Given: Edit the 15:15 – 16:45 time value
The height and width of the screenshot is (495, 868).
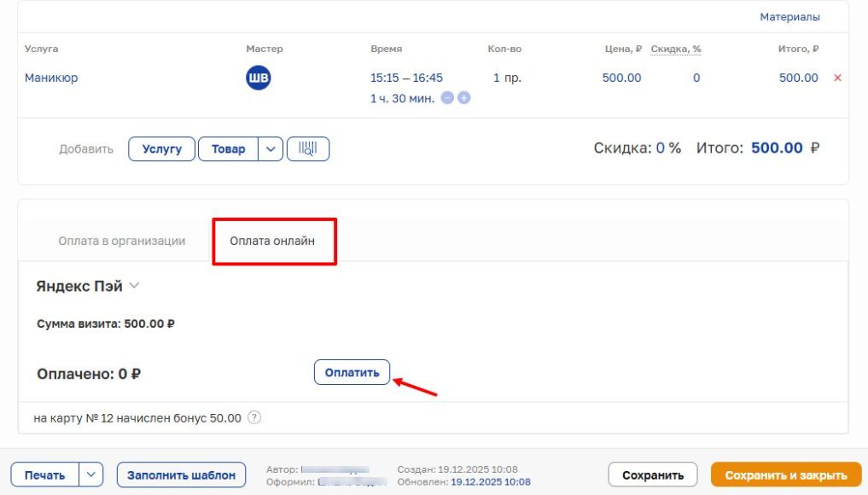Looking at the screenshot, I should [406, 78].
